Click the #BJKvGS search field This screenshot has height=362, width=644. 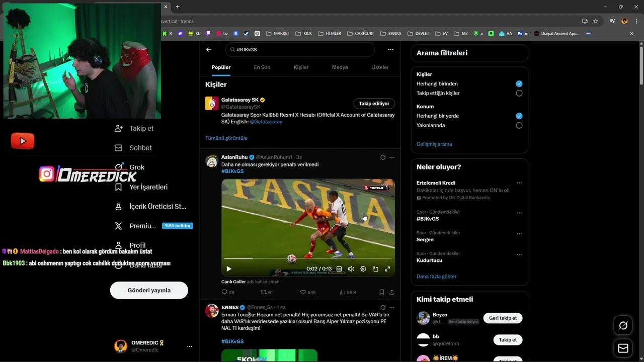(x=300, y=50)
